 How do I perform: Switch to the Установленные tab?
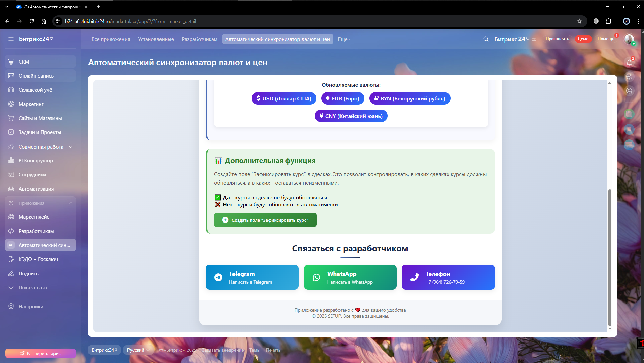tap(156, 39)
